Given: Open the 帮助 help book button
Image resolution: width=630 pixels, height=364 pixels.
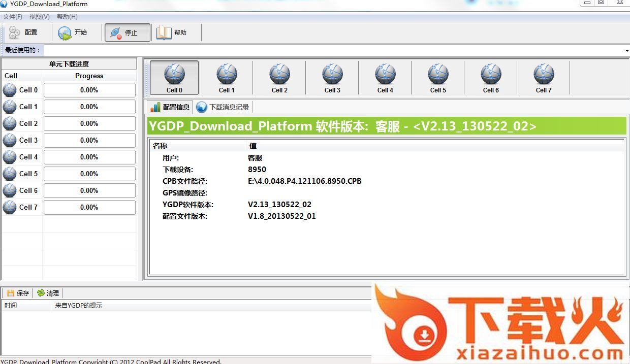Looking at the screenshot, I should pos(173,32).
